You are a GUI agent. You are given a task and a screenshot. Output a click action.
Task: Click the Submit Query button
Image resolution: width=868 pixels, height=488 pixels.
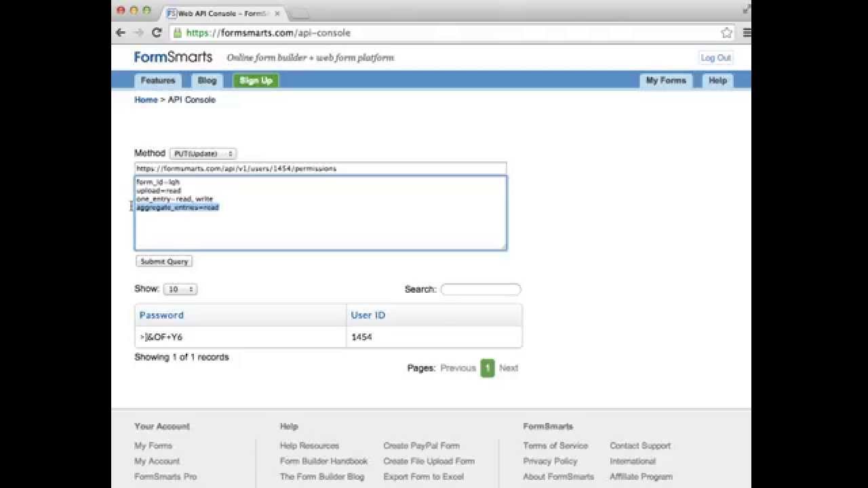[164, 261]
